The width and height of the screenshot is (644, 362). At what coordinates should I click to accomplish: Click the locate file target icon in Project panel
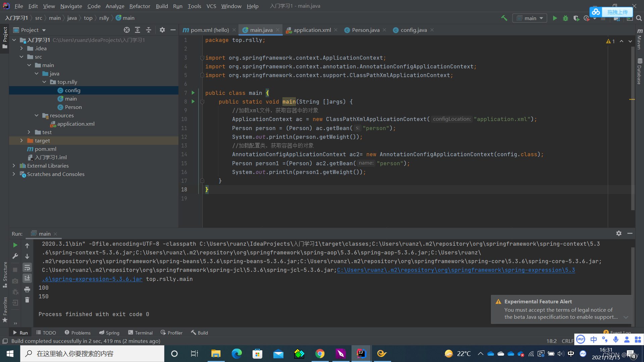tap(126, 30)
